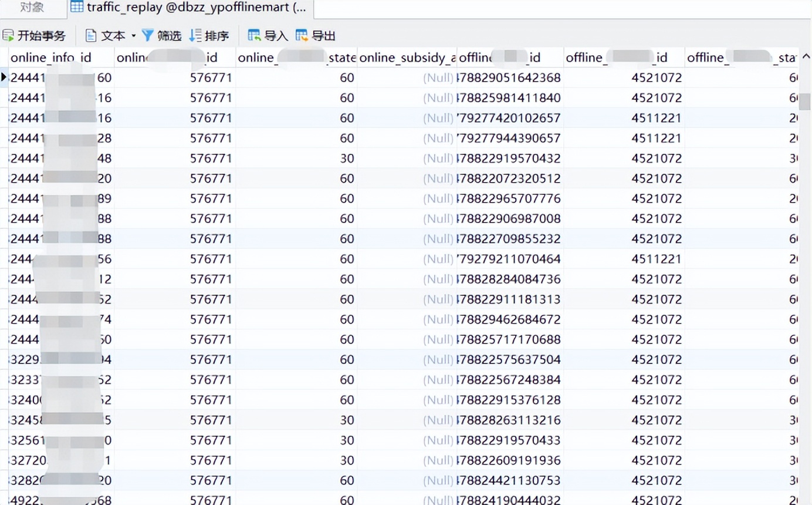
Task: Select online state 30 in the 78822919570432 row
Action: [296, 158]
